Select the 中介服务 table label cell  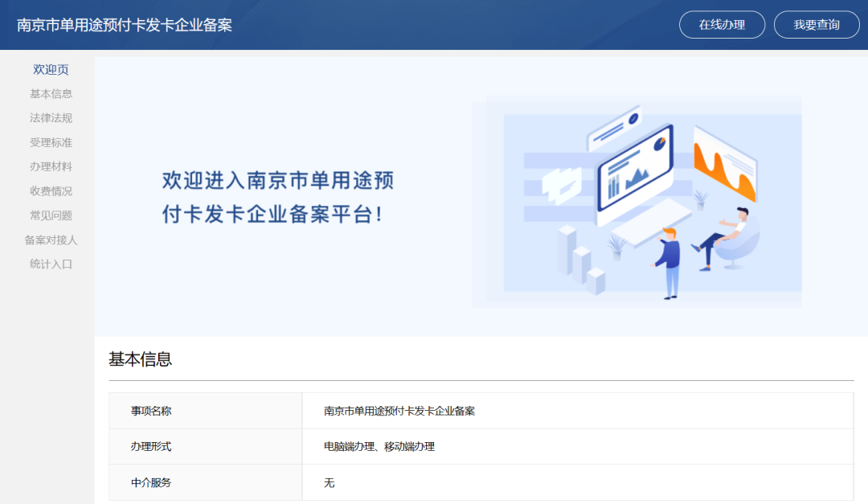tap(206, 482)
